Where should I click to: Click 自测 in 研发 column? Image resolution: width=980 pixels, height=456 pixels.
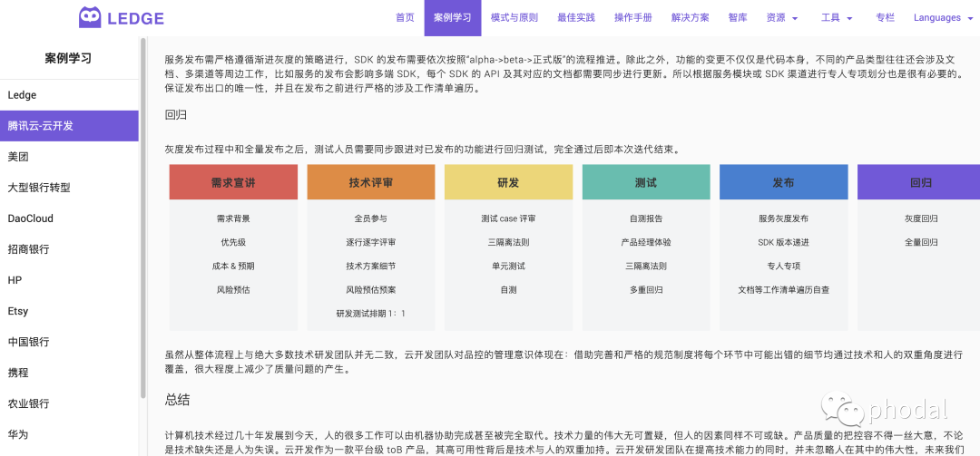[508, 290]
